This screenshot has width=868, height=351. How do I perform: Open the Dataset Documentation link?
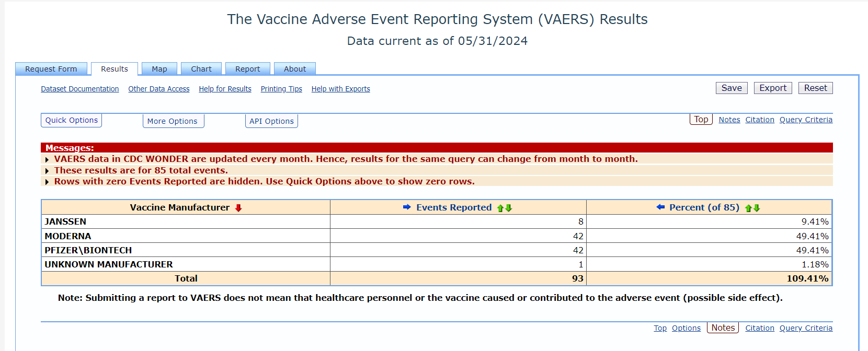coord(80,89)
